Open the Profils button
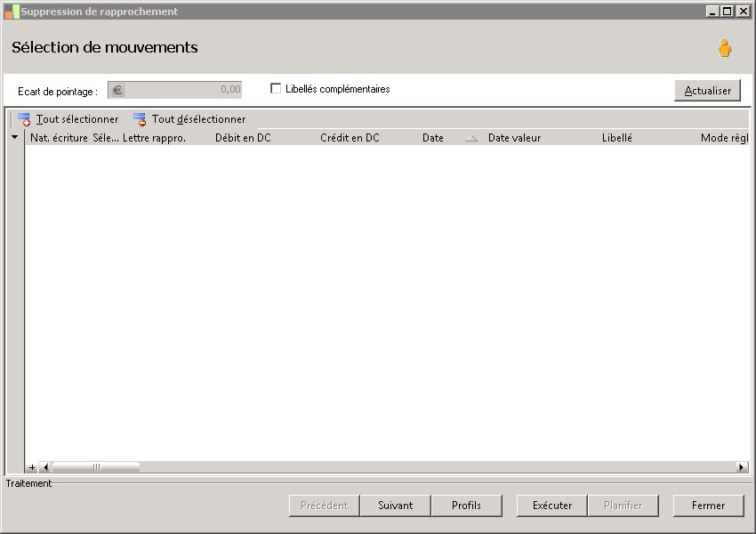Screen dimensions: 756x534 coord(466,506)
